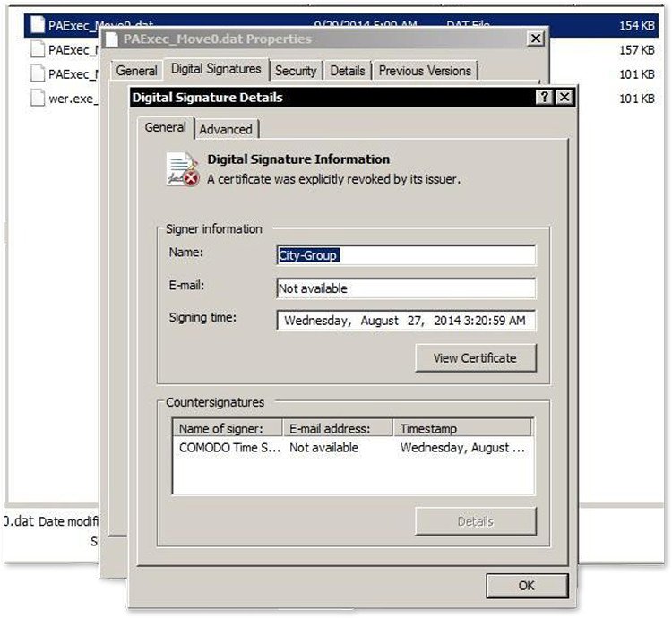Open the Details tab in Properties
672x618 pixels.
pyautogui.click(x=347, y=71)
